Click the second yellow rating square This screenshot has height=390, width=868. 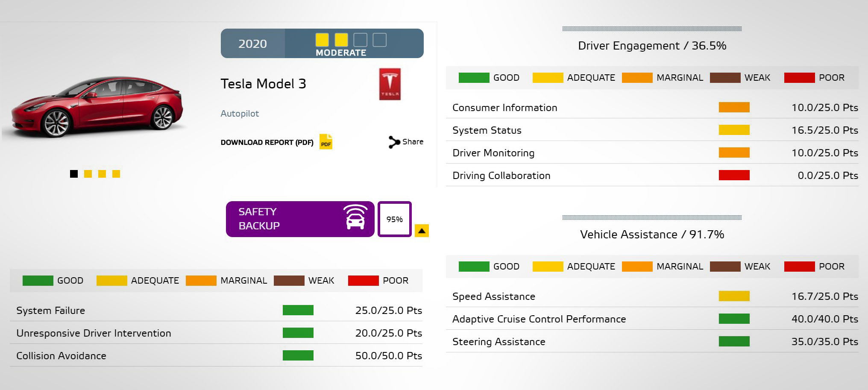pos(341,40)
